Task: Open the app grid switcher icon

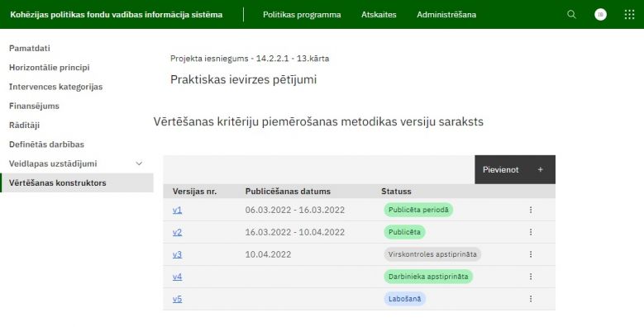Action: pos(629,14)
